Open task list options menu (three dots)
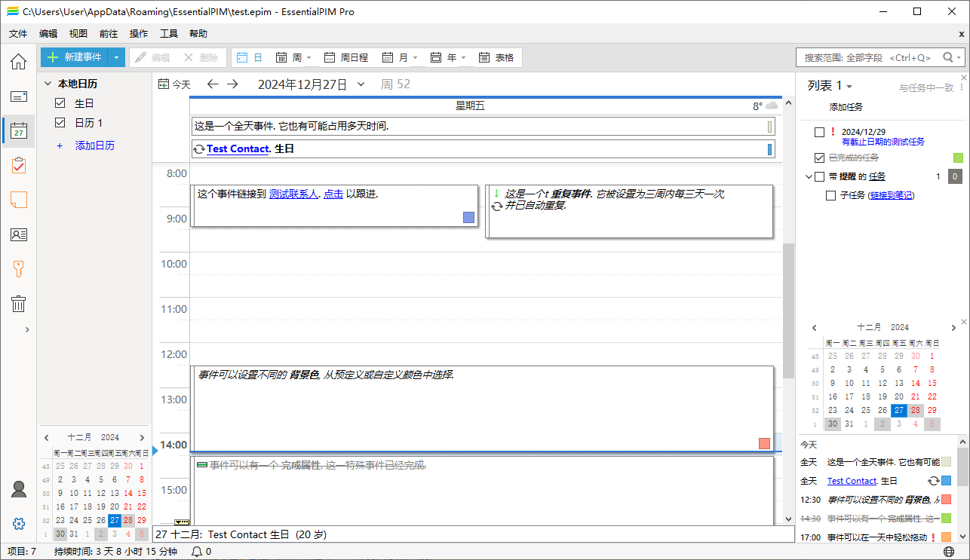Viewport: 970px width, 560px height. (x=961, y=87)
